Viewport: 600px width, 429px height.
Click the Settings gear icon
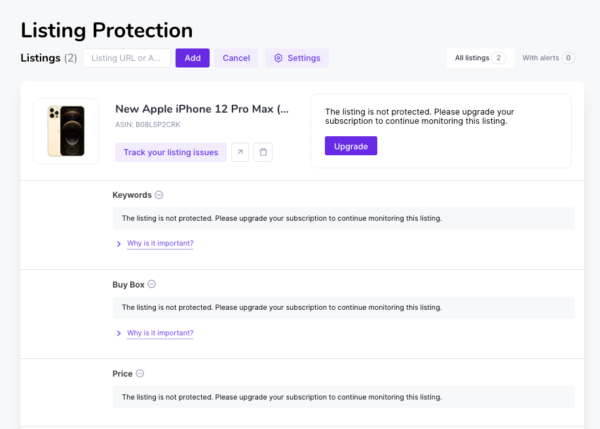(x=278, y=58)
